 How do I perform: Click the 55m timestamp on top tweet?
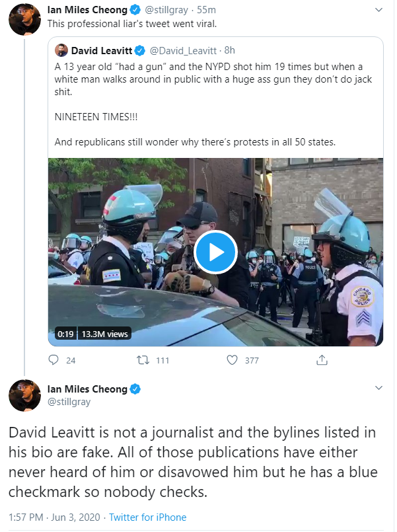click(206, 10)
